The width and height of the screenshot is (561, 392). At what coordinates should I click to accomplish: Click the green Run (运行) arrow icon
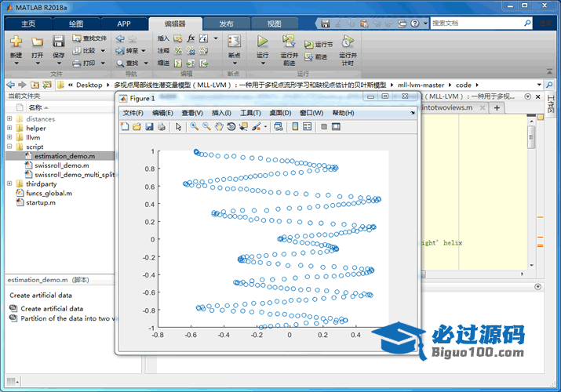263,42
